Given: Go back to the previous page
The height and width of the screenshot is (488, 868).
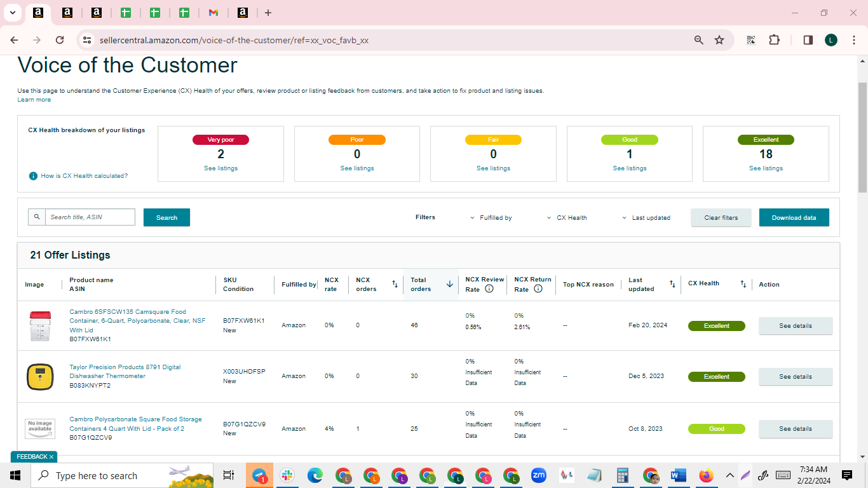Looking at the screenshot, I should coord(14,40).
